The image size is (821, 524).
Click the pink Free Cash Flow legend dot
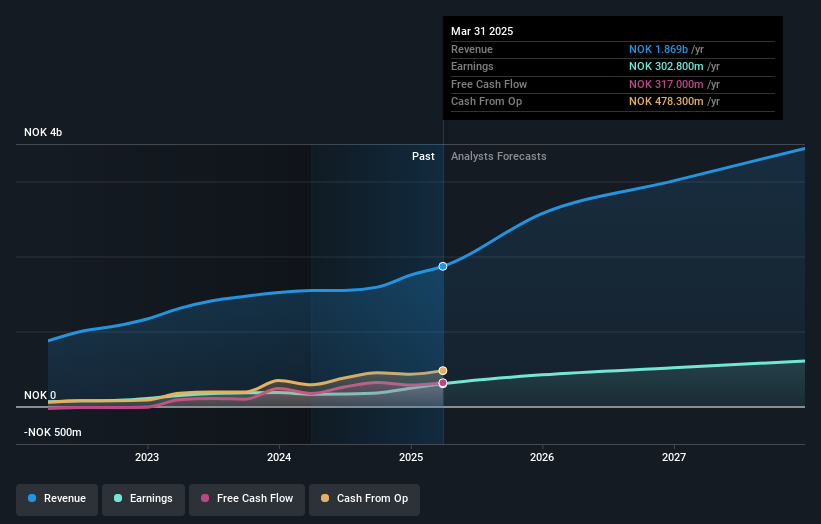205,498
